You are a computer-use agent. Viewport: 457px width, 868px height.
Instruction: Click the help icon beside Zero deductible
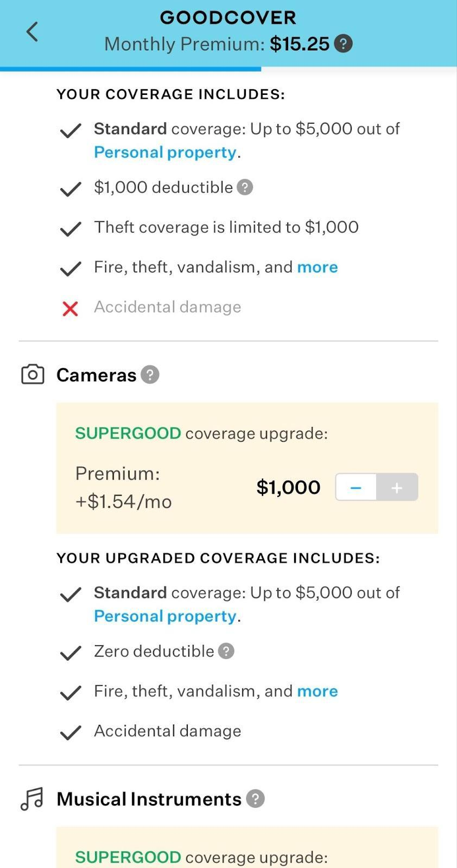point(226,651)
